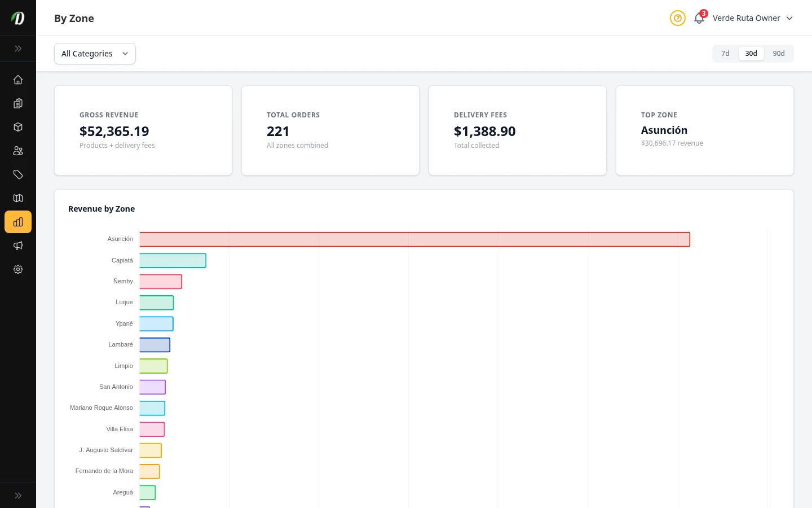Enable the 90d time range
This screenshot has width=812, height=508.
779,53
